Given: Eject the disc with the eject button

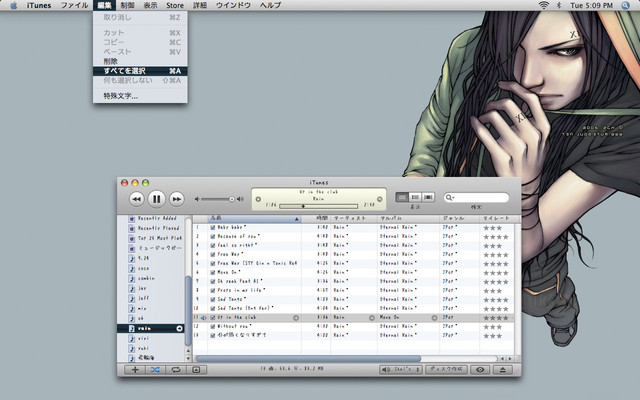Looking at the screenshot, I should click(x=503, y=370).
